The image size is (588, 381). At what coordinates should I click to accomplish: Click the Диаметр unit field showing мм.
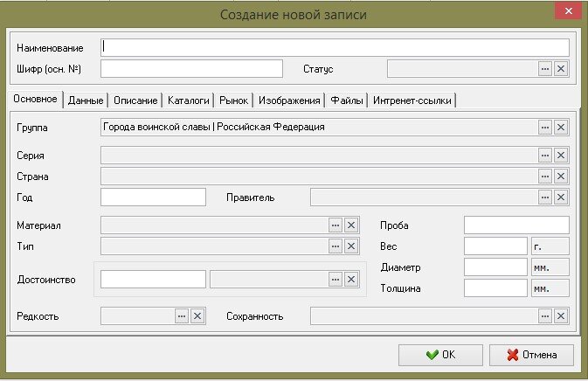(550, 267)
